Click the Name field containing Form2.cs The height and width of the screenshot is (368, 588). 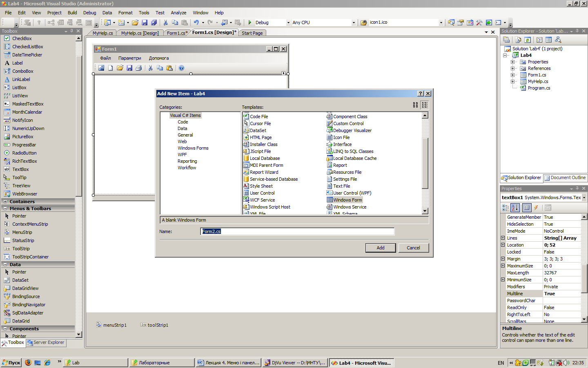(x=297, y=231)
